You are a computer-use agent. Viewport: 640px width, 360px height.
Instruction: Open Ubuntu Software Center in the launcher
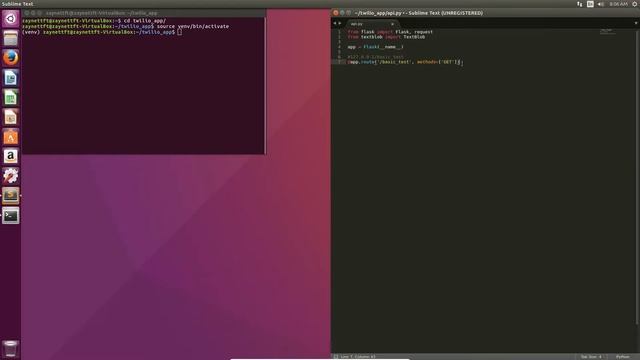(x=11, y=137)
